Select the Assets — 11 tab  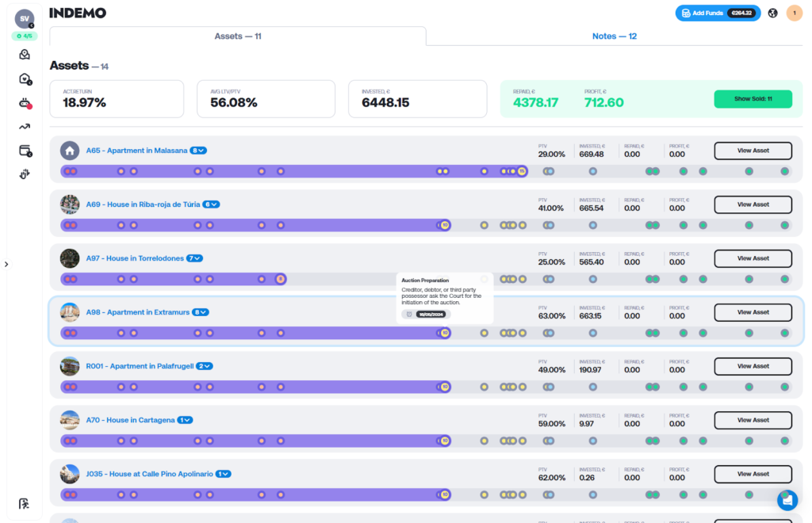pyautogui.click(x=238, y=36)
